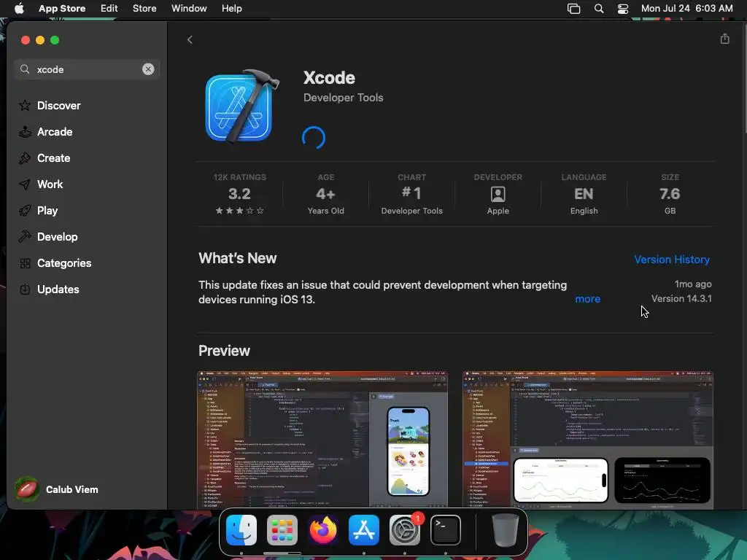747x560 pixels.
Task: Click the Work paper plane icon
Action: 25,184
